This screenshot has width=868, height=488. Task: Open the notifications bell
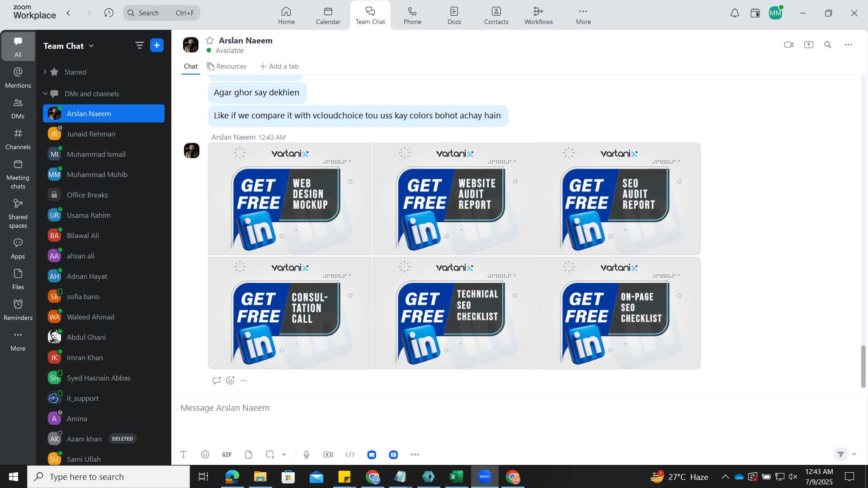[x=735, y=13]
